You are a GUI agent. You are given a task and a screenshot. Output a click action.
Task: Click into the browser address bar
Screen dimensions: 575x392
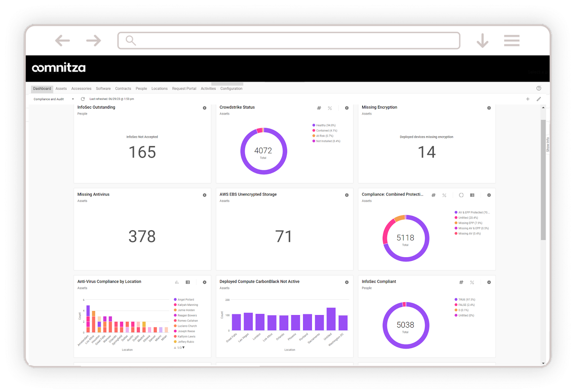point(289,41)
